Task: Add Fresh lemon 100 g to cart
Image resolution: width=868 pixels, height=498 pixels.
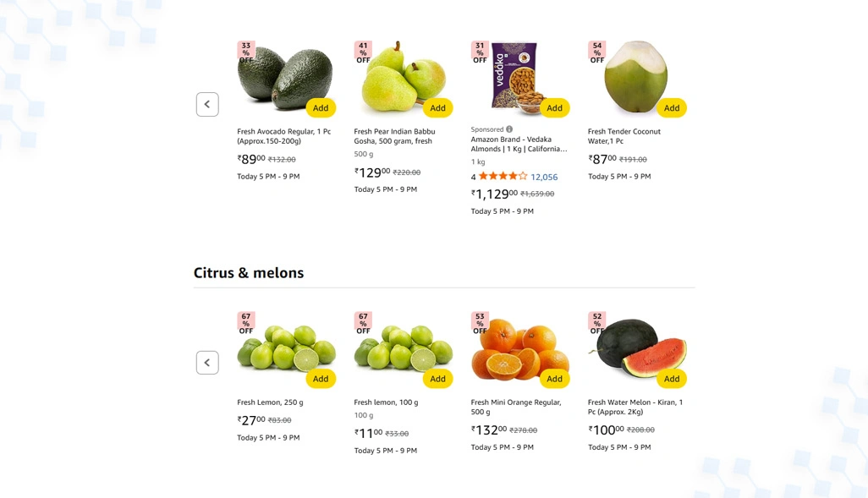Action: point(437,379)
